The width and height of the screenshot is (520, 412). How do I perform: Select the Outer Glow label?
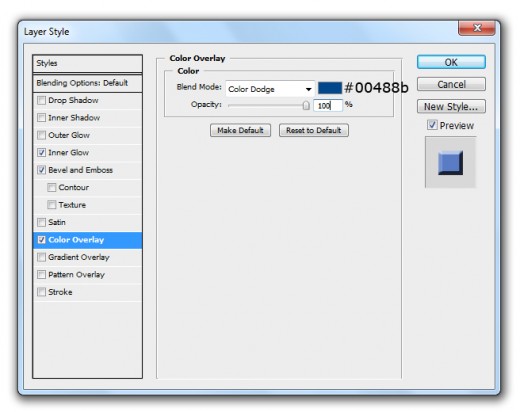click(69, 135)
